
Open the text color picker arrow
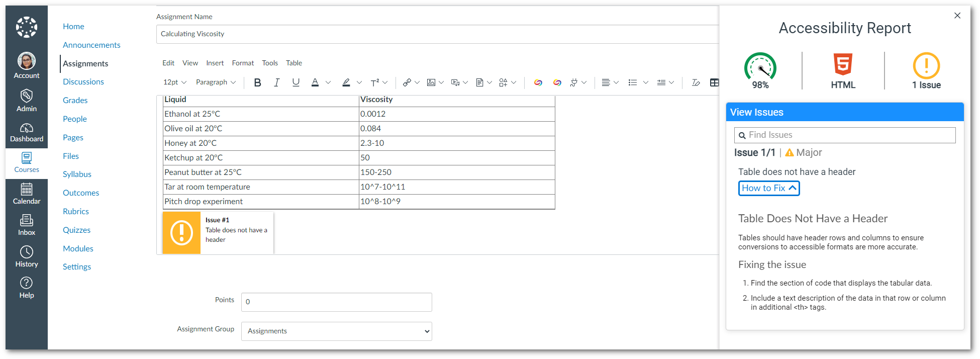click(x=328, y=82)
